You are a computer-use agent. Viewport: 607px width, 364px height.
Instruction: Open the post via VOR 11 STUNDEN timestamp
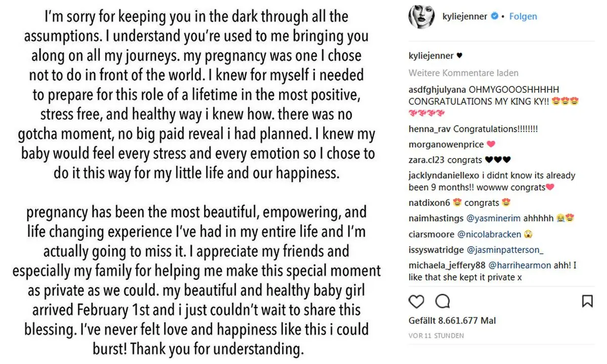436,335
